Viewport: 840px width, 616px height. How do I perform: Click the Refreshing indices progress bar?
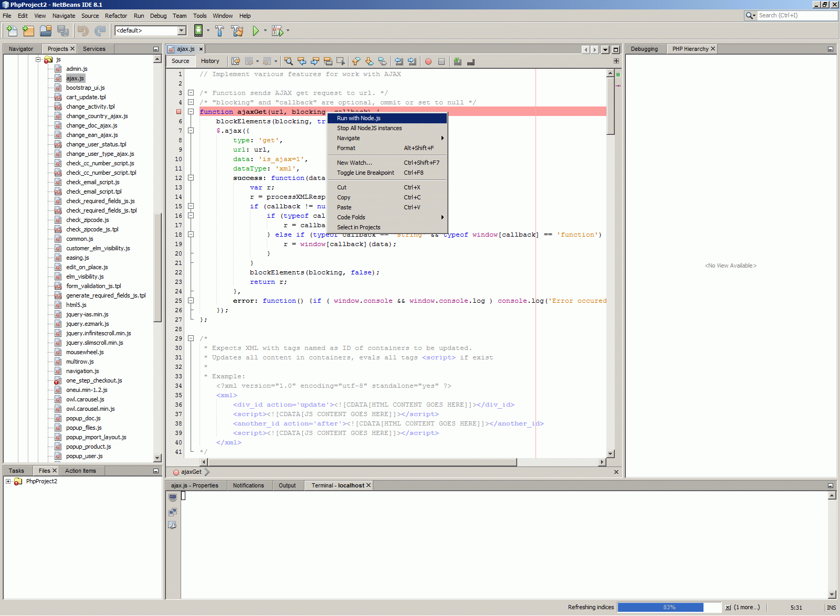point(669,607)
